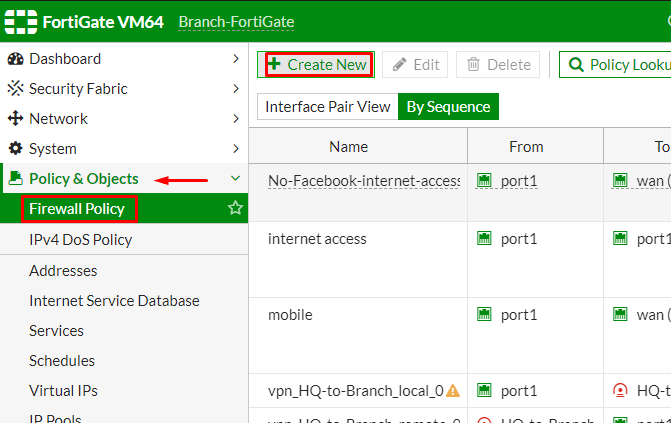671x423 pixels.
Task: Click port1 interface icon in internet access row
Action: click(484, 238)
